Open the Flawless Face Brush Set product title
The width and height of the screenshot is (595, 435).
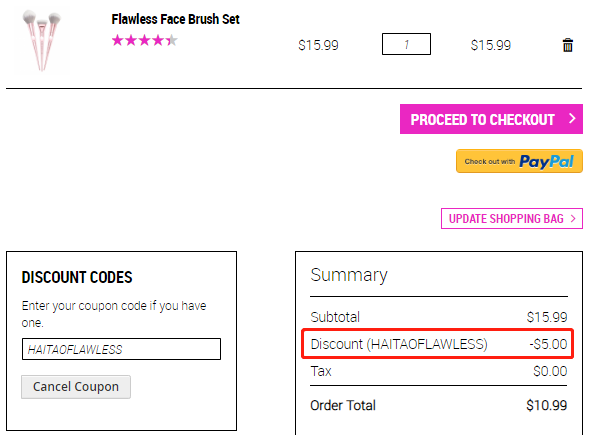(x=175, y=19)
